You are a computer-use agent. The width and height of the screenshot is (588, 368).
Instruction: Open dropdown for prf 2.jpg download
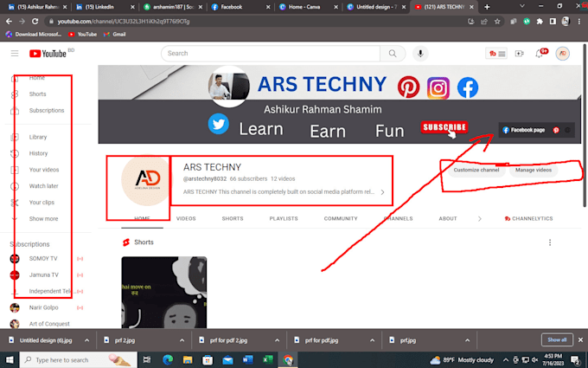[182, 340]
